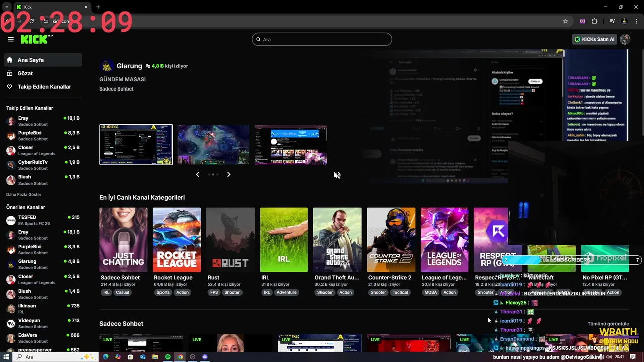Open the Chrome media control icon

[612, 21]
